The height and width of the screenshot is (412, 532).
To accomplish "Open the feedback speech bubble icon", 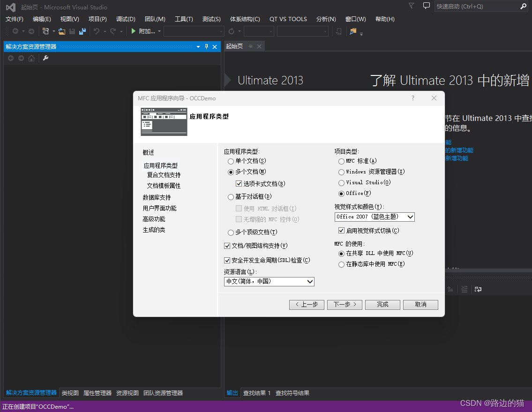I will [x=426, y=6].
